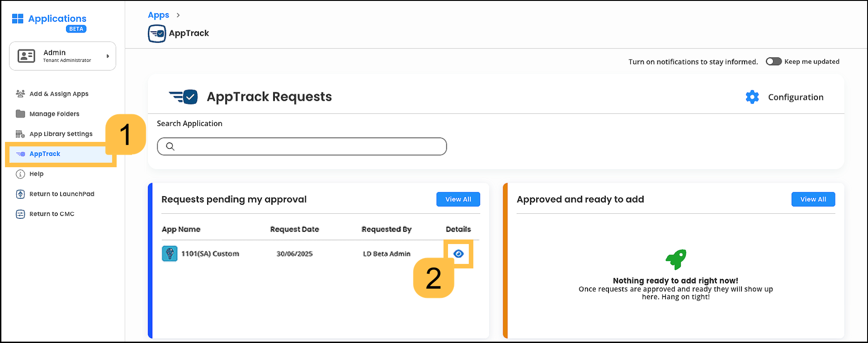Click 'Nothing ready to add right now!' text
Image resolution: width=868 pixels, height=343 pixels.
click(675, 281)
